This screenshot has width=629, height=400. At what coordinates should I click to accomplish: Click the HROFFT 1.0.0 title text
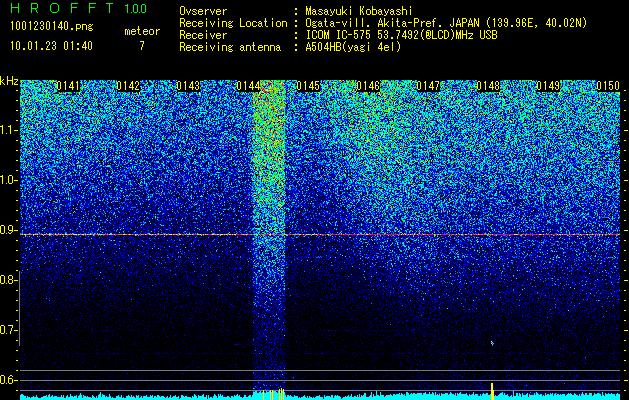click(79, 8)
